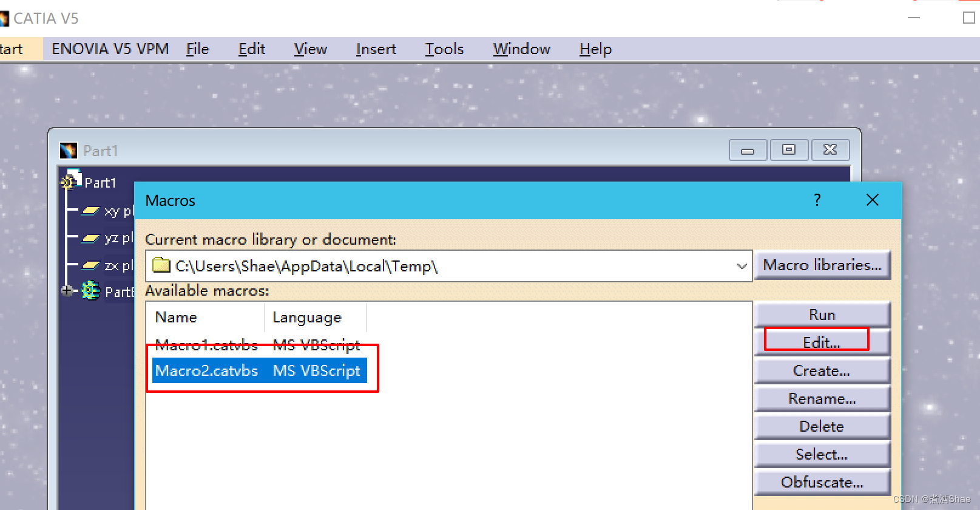Screen dimensions: 980x510
Task: Click the Edit... button in Macros dialog
Action: (822, 342)
